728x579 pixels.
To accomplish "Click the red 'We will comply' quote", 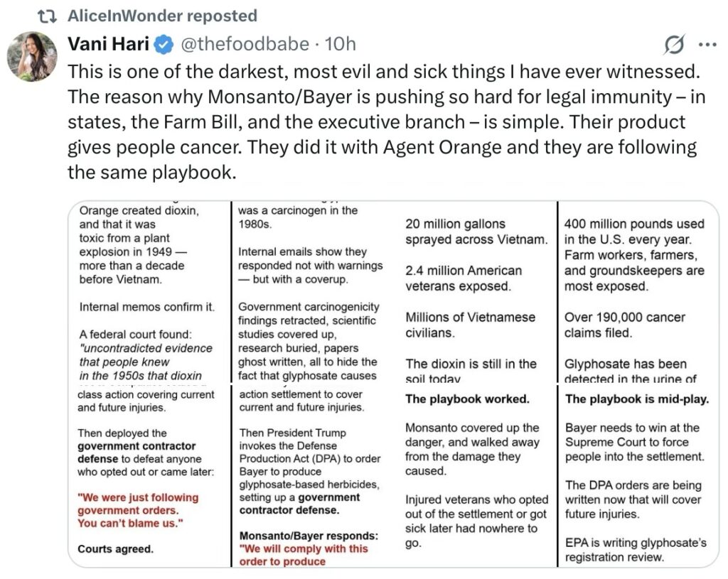I will (x=304, y=555).
